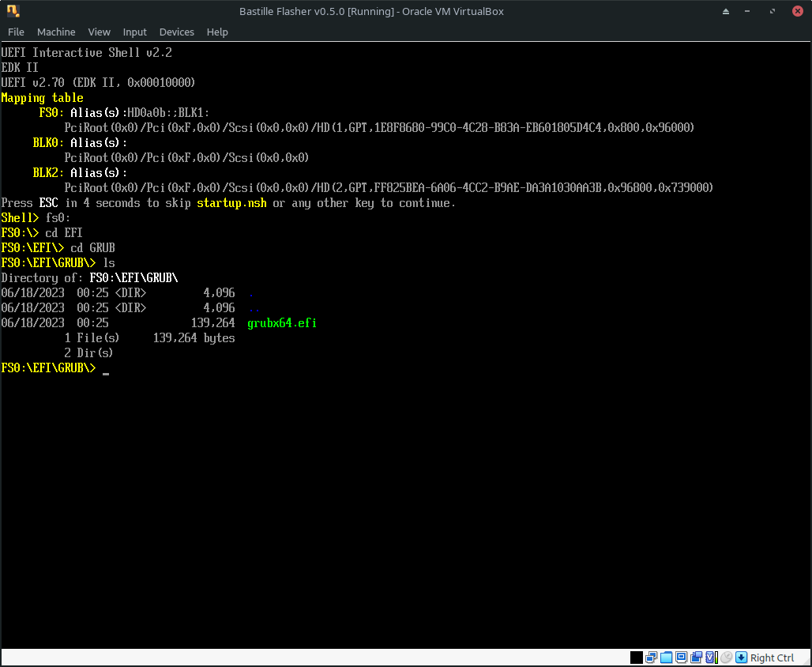This screenshot has height=667, width=812.
Task: Click the 'Right Ctrl' host key label
Action: point(772,658)
